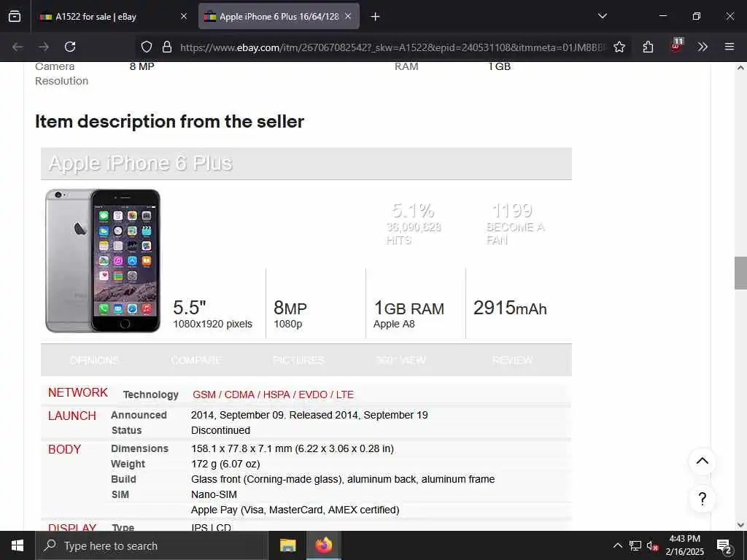Viewport: 747px width, 560px height.
Task: Click the 'Dimensions' spec label
Action: (139, 448)
